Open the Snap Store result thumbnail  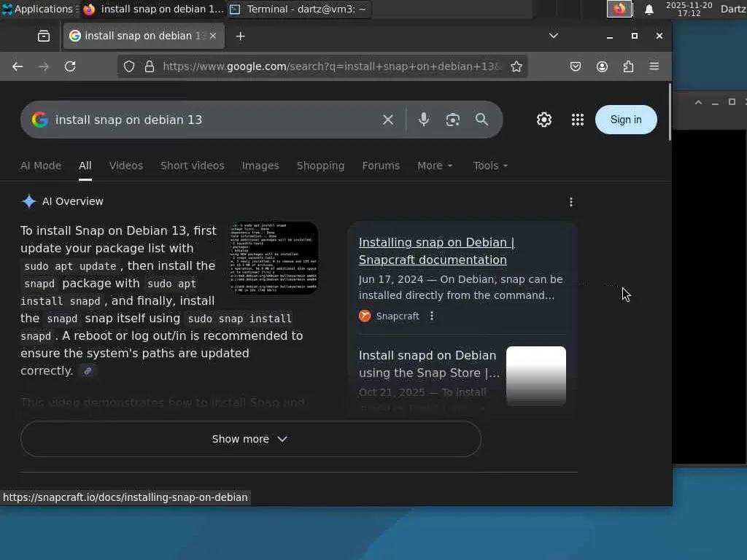[x=536, y=376]
